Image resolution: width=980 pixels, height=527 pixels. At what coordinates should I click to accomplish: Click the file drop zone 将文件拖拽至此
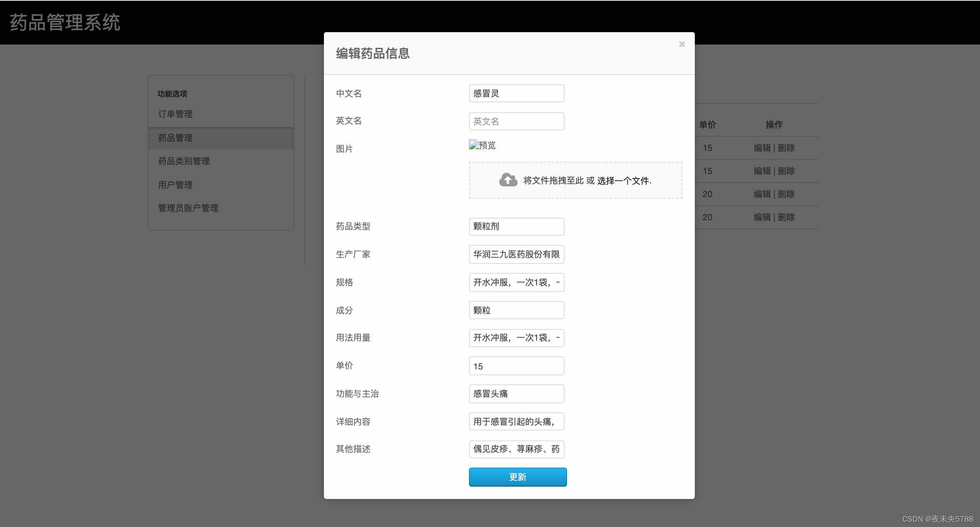(575, 180)
